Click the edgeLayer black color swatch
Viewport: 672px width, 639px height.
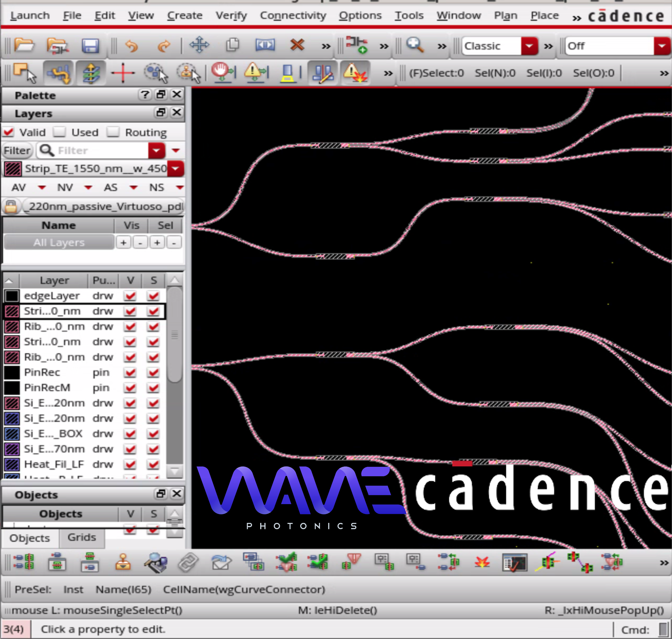tap(12, 296)
